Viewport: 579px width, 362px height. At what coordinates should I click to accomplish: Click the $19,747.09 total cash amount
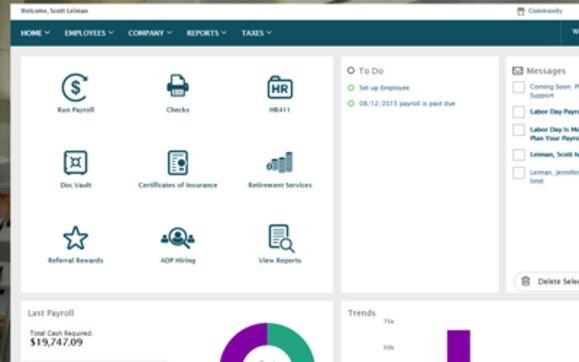[56, 342]
